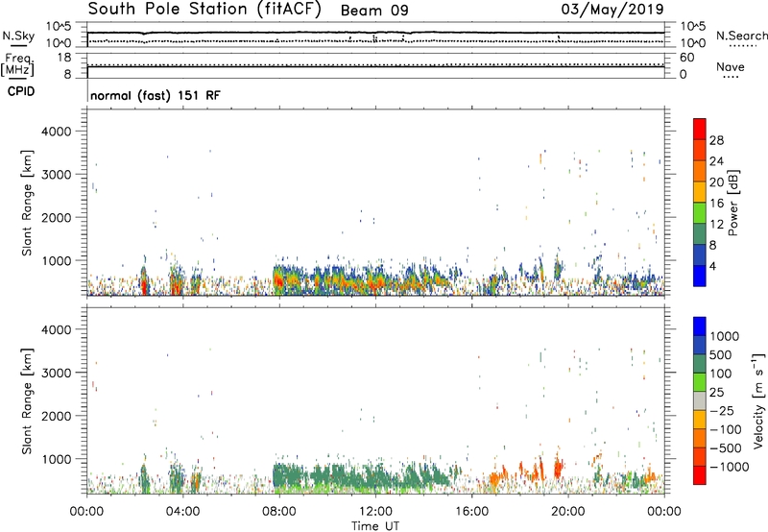Click the '08:00' time tick label
The image size is (768, 532).
279,512
